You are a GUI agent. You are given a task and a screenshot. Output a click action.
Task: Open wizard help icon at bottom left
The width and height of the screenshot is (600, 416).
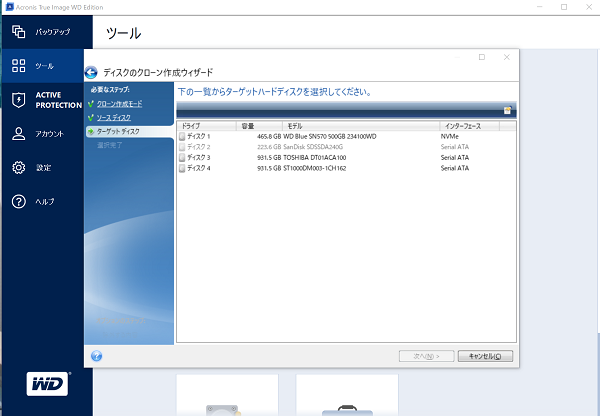[97, 355]
